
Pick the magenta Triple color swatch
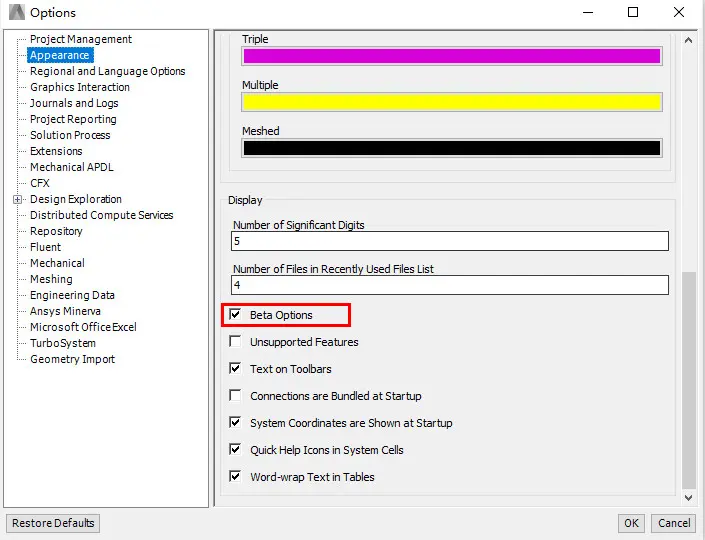tap(451, 56)
